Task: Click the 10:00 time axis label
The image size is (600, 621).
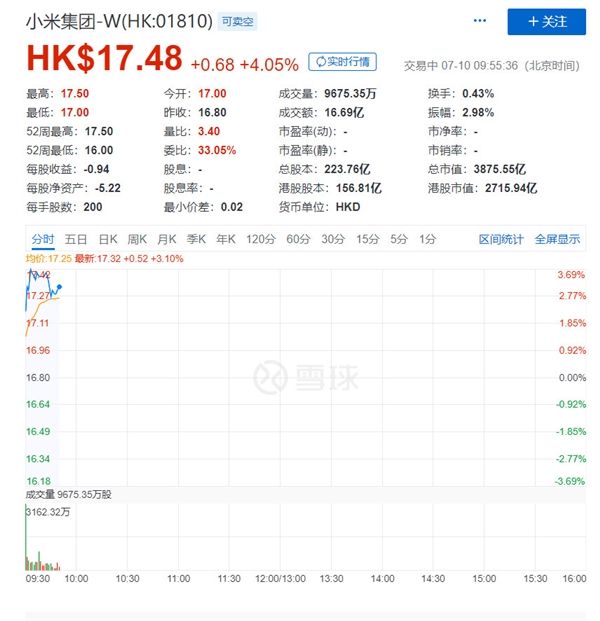Action: (x=76, y=579)
